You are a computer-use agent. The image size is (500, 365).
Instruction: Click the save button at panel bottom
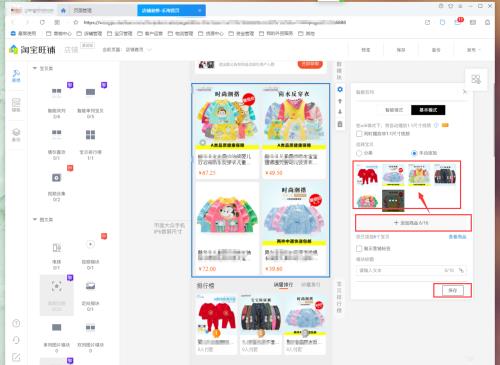(x=452, y=290)
